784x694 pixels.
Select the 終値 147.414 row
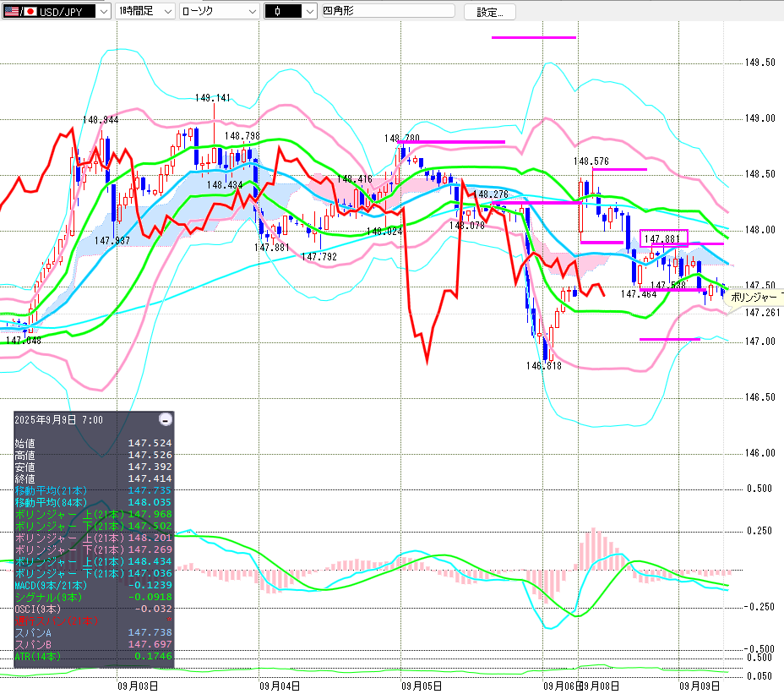pos(94,478)
